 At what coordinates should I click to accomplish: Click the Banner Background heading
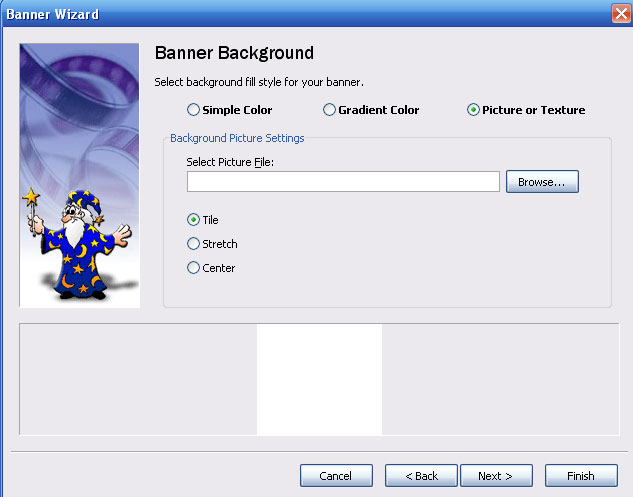click(234, 53)
